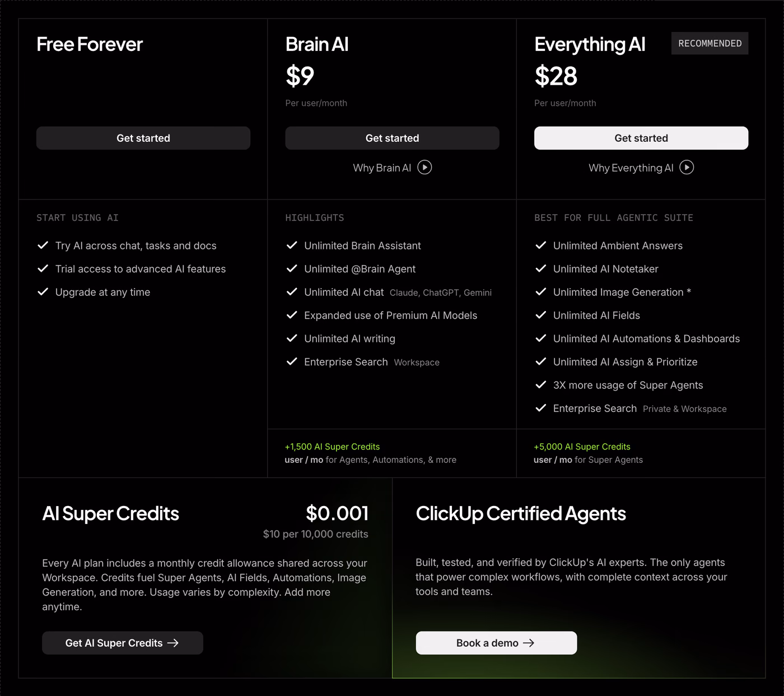Click checkmark beside Unlimited AI Assign & Prioritize
The image size is (784, 696).
pos(540,361)
